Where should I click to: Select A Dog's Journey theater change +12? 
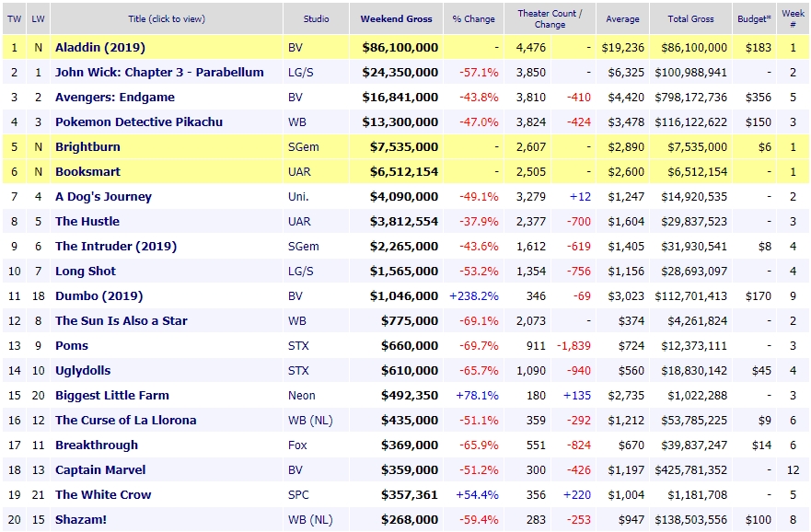tap(580, 196)
